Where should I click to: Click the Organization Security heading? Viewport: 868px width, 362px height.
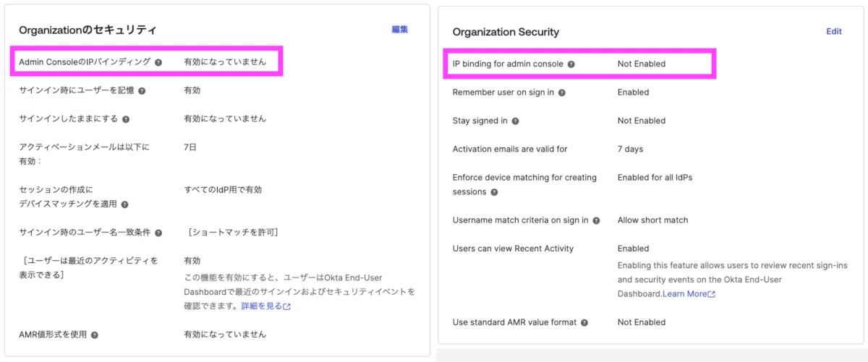(x=506, y=32)
